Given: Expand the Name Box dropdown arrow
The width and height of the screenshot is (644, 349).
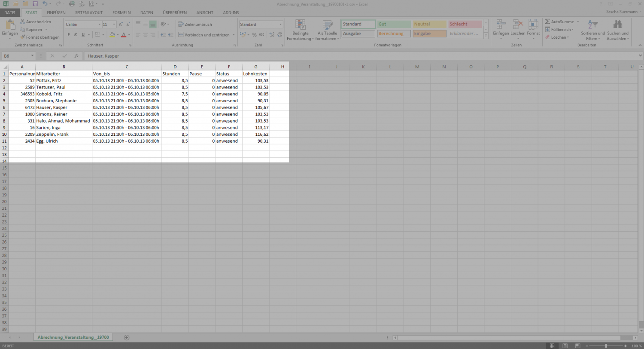Looking at the screenshot, I should pyautogui.click(x=33, y=56).
